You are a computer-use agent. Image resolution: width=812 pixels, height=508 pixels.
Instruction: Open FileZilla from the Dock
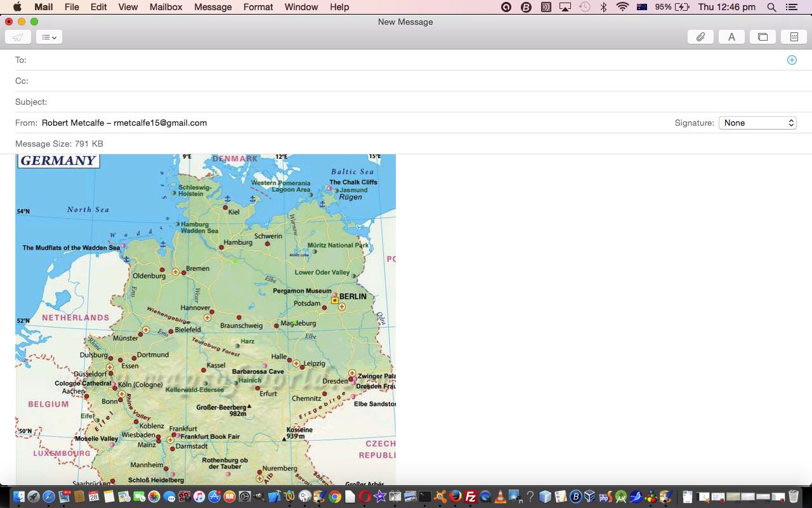click(471, 497)
